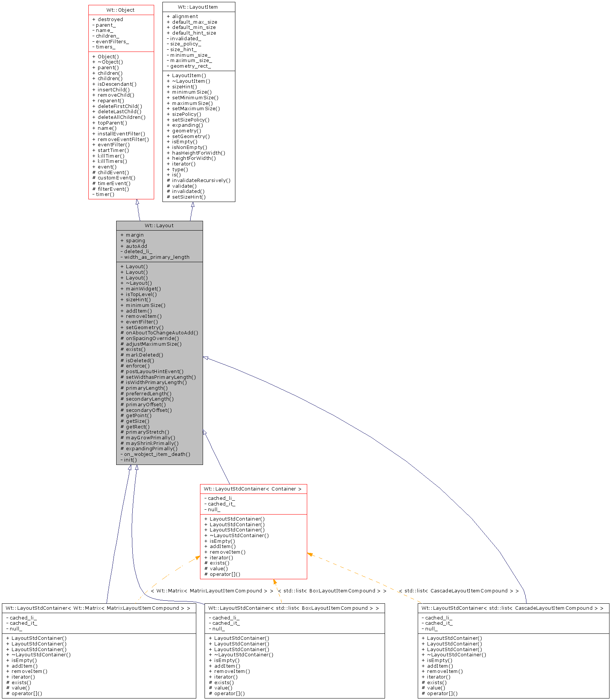611x700 pixels.
Task: Click '- init()' in Wt::Layout
Action: [129, 460]
